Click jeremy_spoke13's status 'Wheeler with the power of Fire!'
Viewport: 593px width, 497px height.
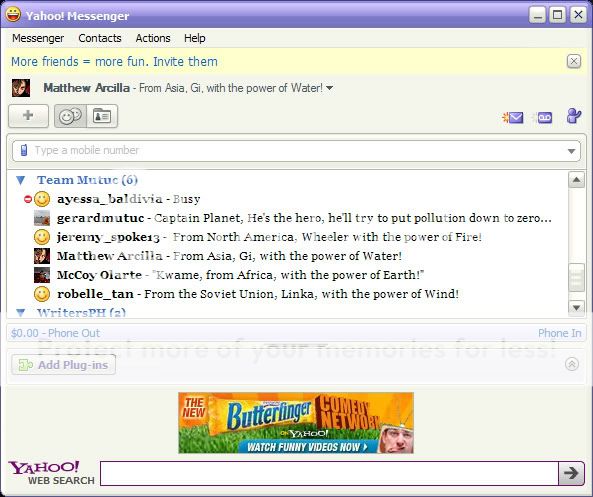coord(391,237)
